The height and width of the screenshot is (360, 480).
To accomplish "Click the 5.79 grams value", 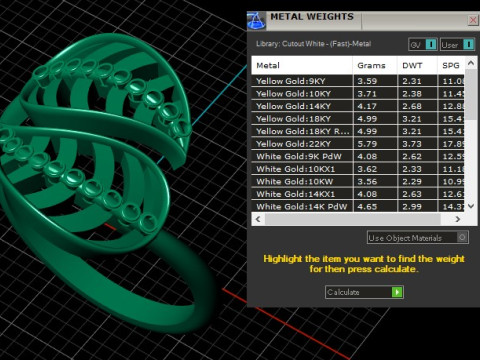I will [367, 144].
